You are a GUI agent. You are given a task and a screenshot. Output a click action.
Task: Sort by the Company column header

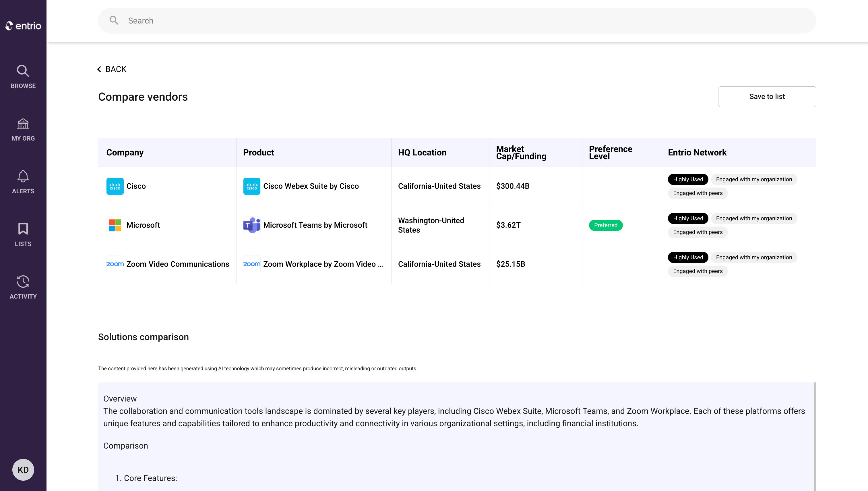tap(125, 152)
